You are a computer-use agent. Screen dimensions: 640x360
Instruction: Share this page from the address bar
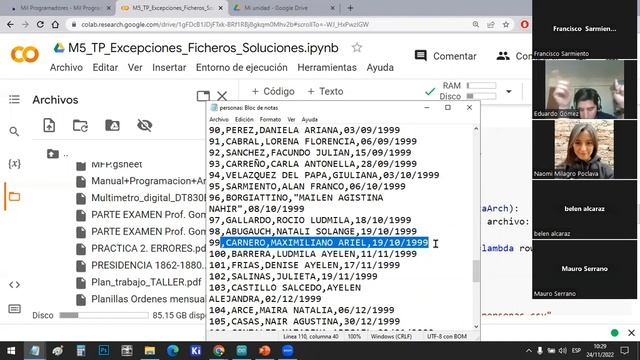(491, 24)
